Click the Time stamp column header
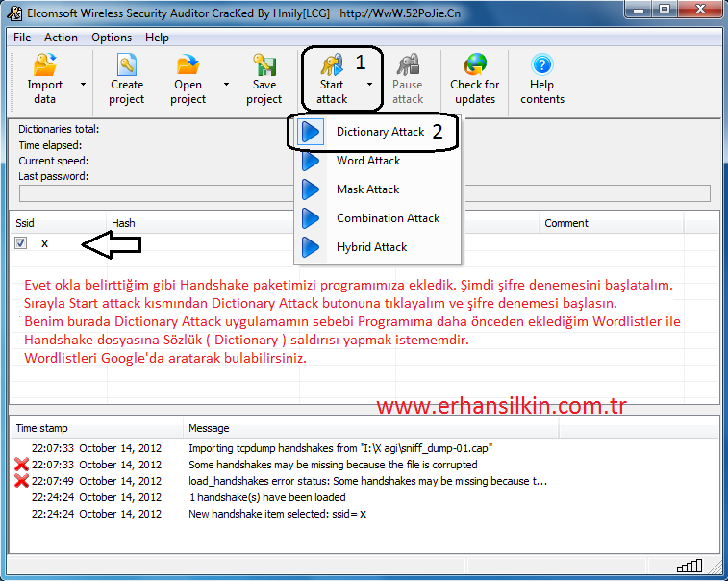This screenshot has height=581, width=728. coord(96,428)
